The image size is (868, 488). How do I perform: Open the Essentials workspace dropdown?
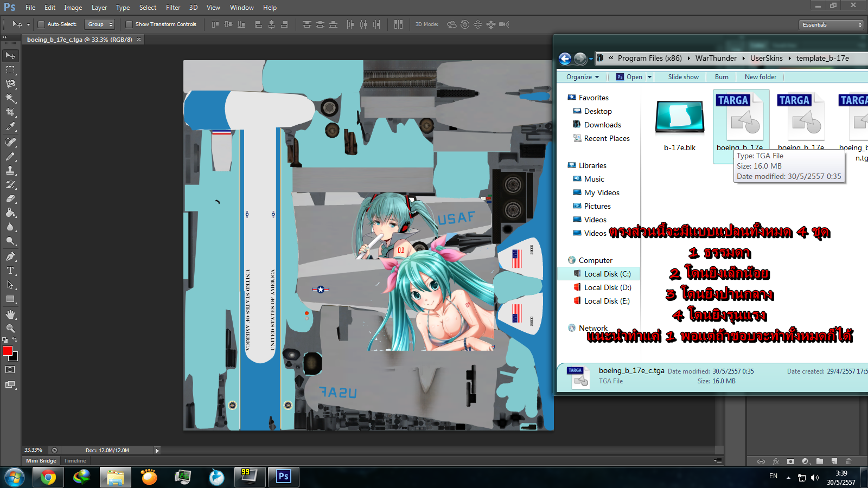pos(831,25)
